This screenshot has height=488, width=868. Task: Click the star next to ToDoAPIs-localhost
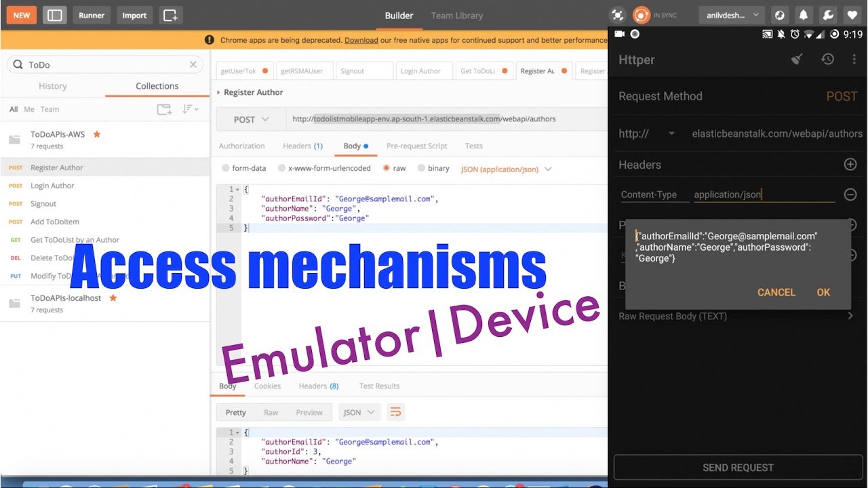113,298
